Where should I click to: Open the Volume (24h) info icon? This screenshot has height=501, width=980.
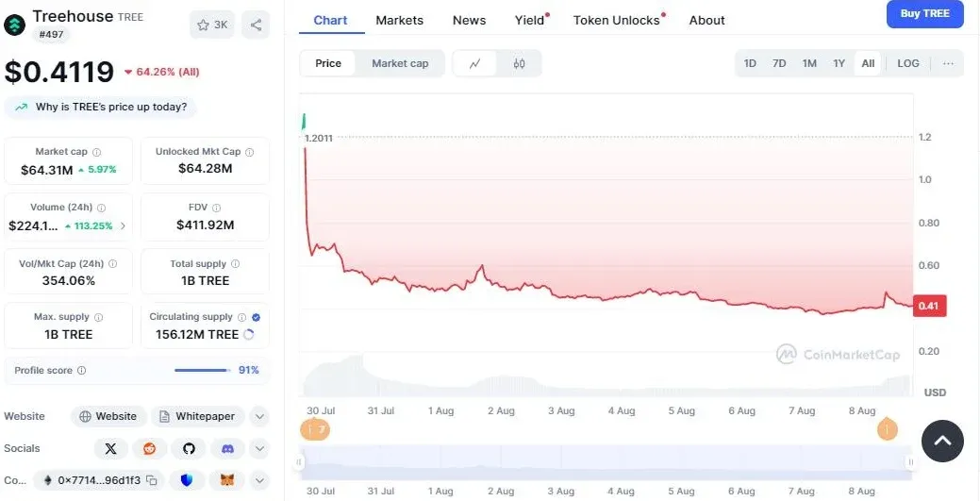click(x=101, y=208)
